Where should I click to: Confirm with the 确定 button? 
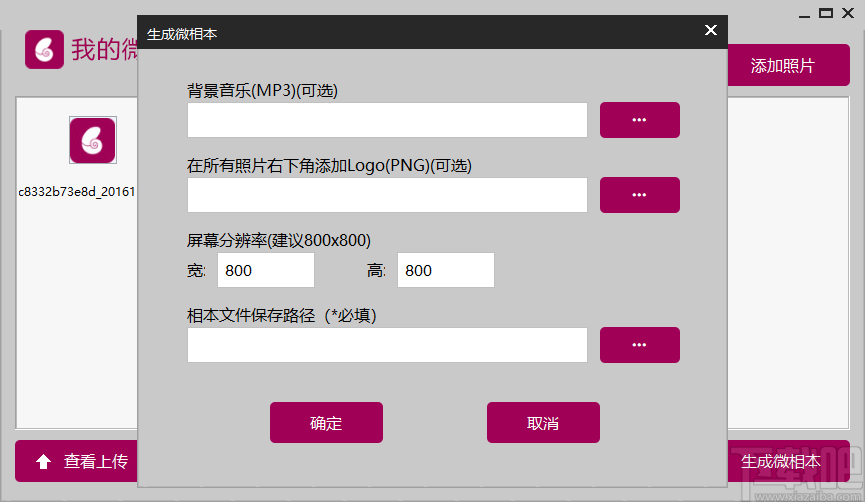(x=326, y=423)
